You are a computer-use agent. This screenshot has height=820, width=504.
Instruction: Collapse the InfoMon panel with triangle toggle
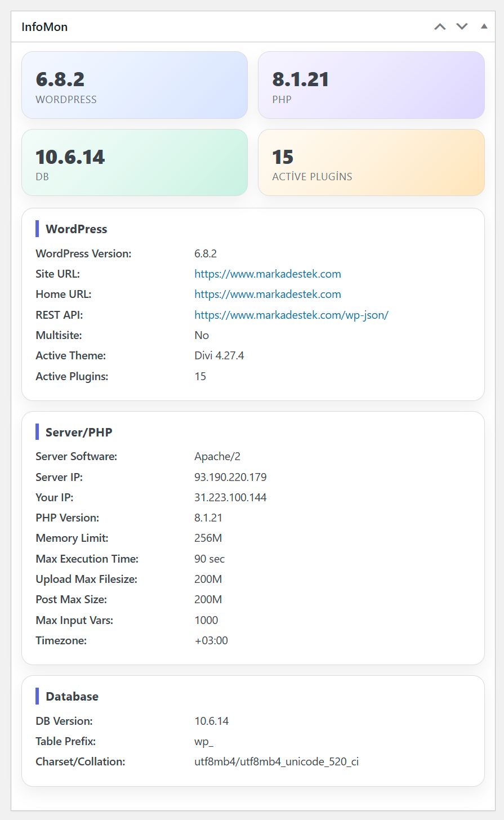click(484, 26)
